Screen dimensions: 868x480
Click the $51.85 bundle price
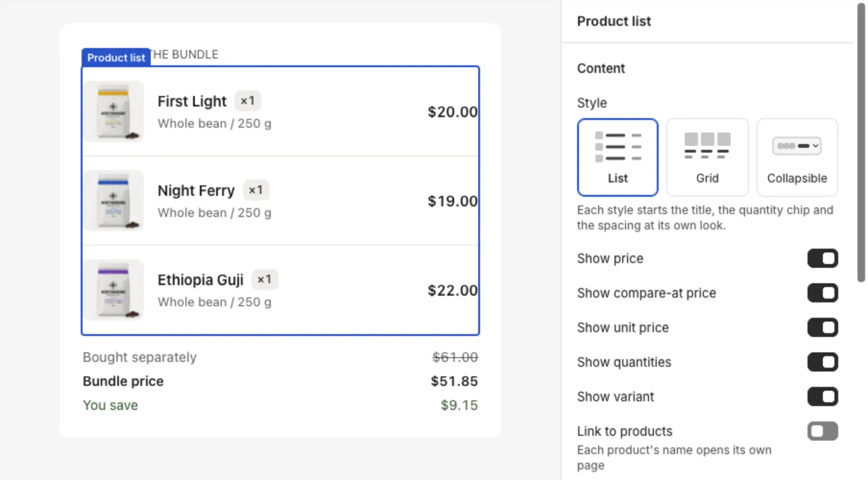pos(454,381)
